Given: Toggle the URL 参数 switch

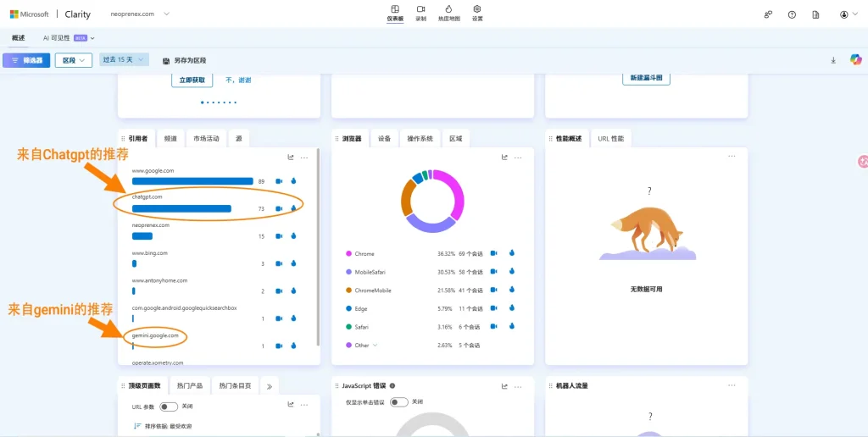Looking at the screenshot, I should pos(169,407).
